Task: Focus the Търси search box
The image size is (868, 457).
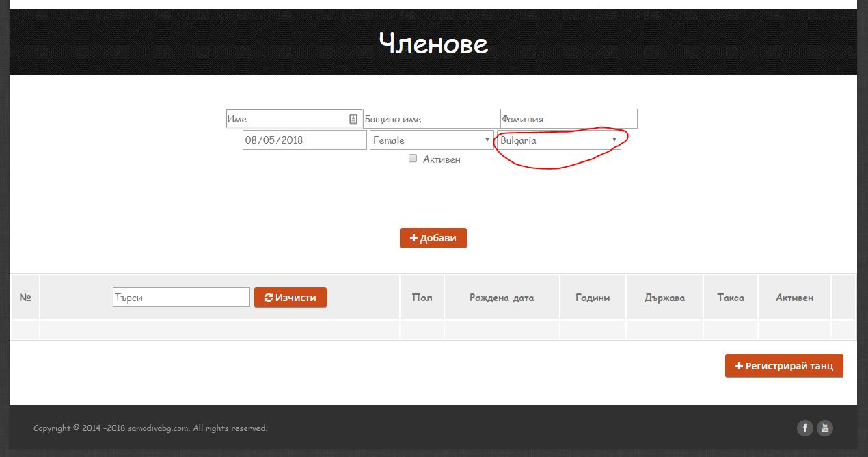Action: [181, 298]
